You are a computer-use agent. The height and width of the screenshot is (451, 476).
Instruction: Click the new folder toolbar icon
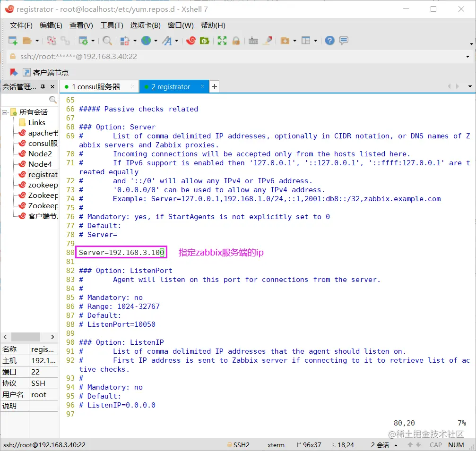285,40
